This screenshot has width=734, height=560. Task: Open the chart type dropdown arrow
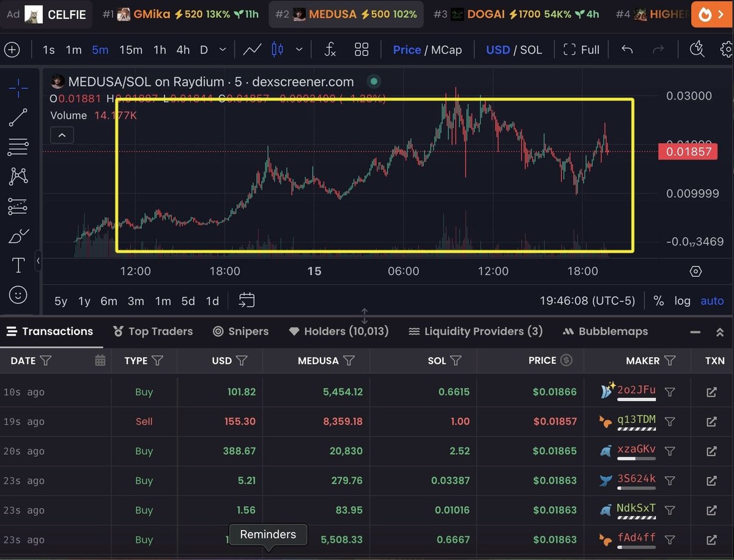pyautogui.click(x=298, y=50)
